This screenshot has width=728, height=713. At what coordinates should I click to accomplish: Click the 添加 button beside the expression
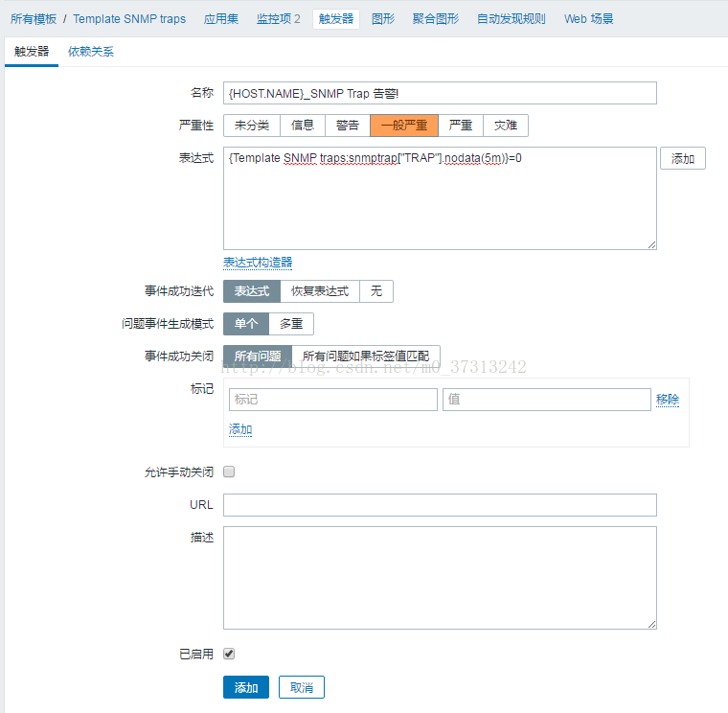click(682, 158)
